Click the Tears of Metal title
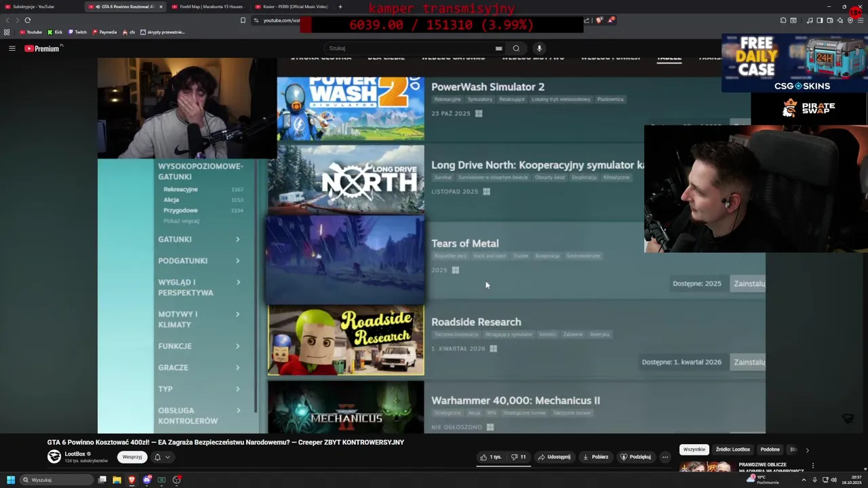This screenshot has height=488, width=868. click(465, 243)
